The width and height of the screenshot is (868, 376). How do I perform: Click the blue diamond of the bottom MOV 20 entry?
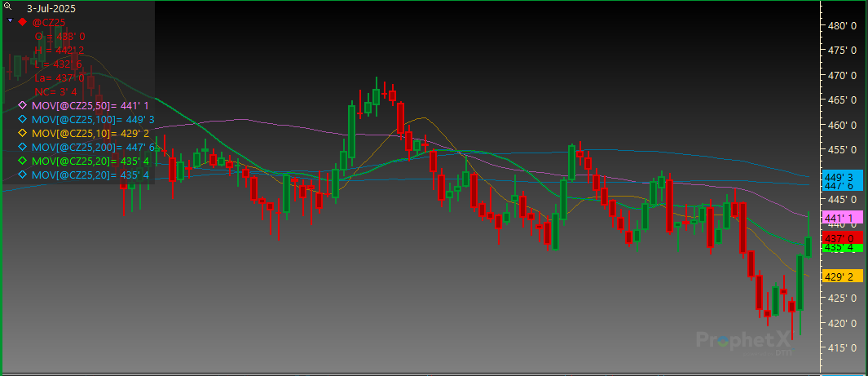(x=23, y=175)
